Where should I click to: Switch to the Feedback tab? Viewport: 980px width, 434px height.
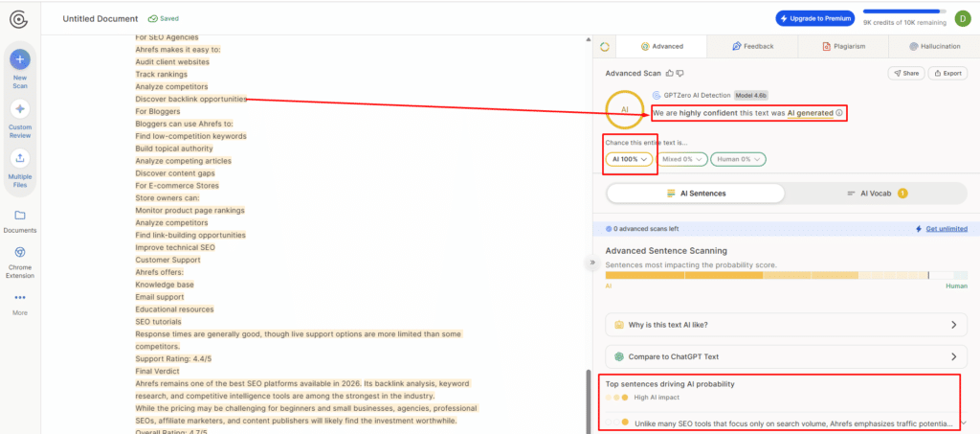tap(752, 46)
